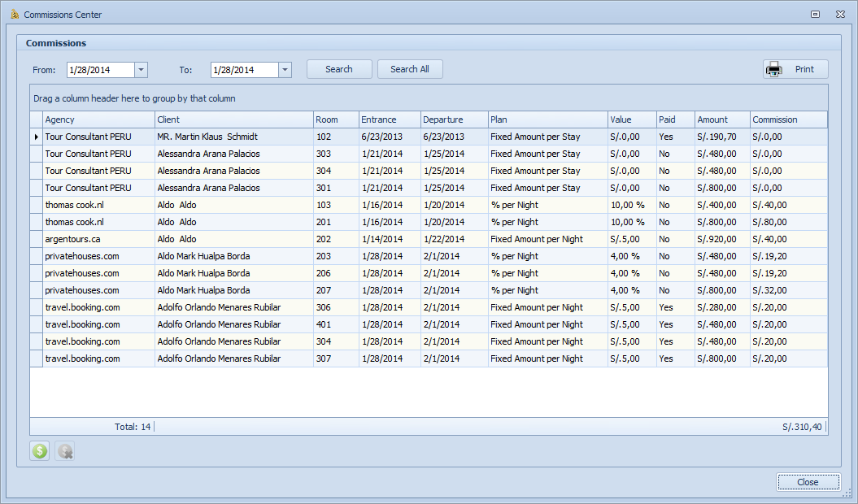The height and width of the screenshot is (504, 858).
Task: Sort by the Client column header
Action: [233, 119]
